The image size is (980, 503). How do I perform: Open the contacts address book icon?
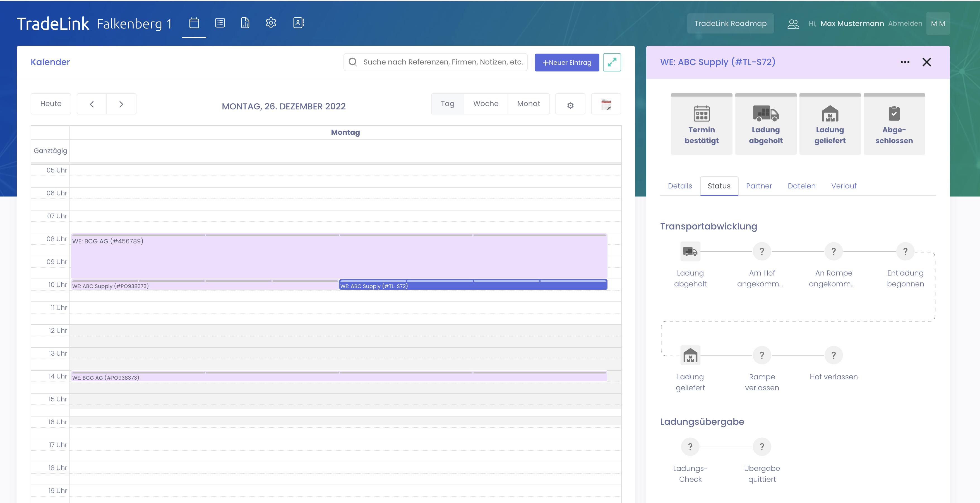[298, 23]
